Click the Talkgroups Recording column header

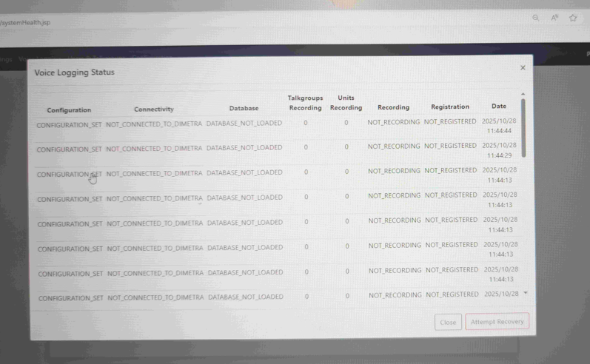[x=305, y=103]
